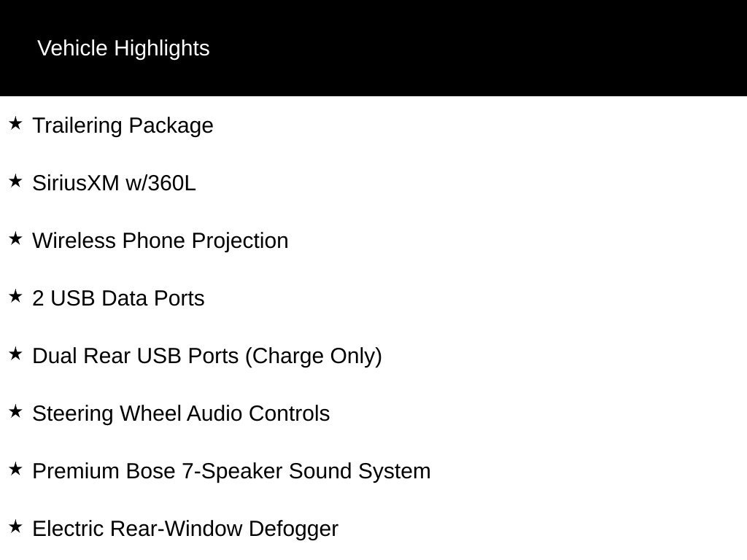Image resolution: width=747 pixels, height=560 pixels.
Task: Select the Wireless Phone Projection entry
Action: coord(160,241)
